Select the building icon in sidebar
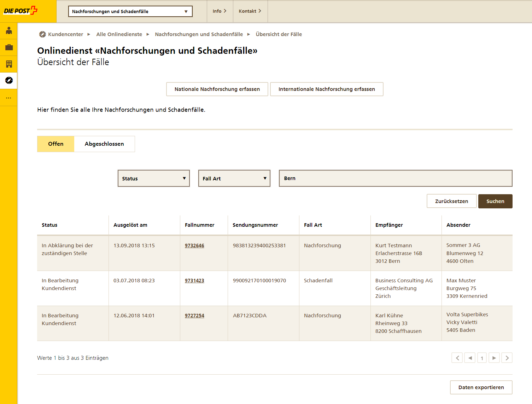This screenshot has height=404, width=532. pyautogui.click(x=9, y=64)
